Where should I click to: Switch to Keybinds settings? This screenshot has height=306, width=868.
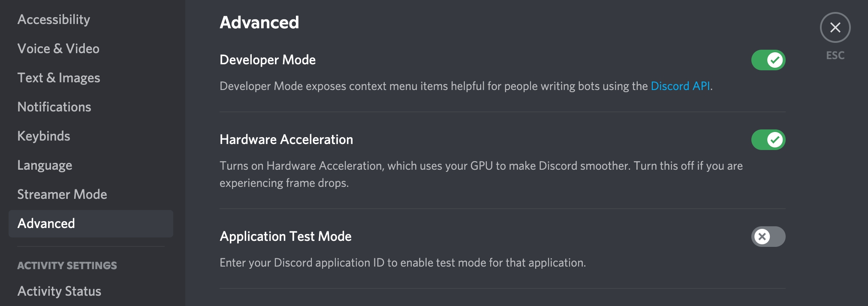pos(44,136)
